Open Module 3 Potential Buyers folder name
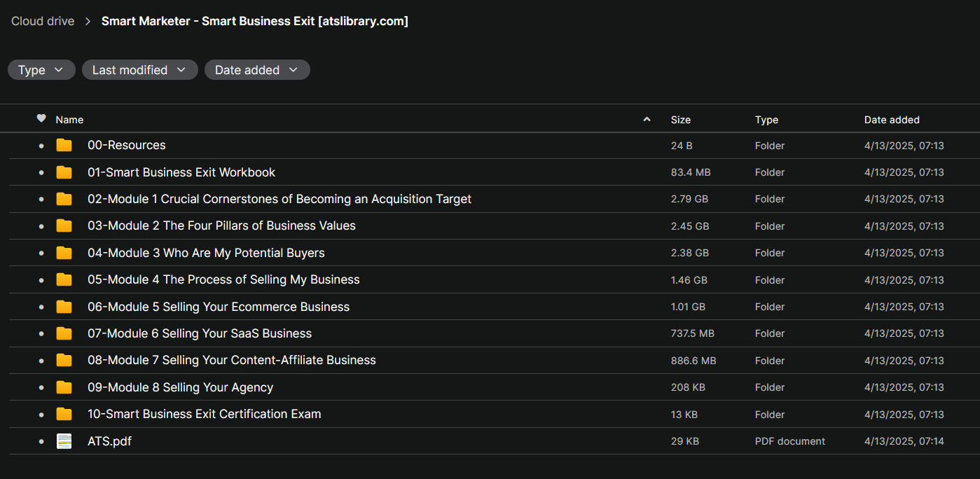 coord(206,253)
